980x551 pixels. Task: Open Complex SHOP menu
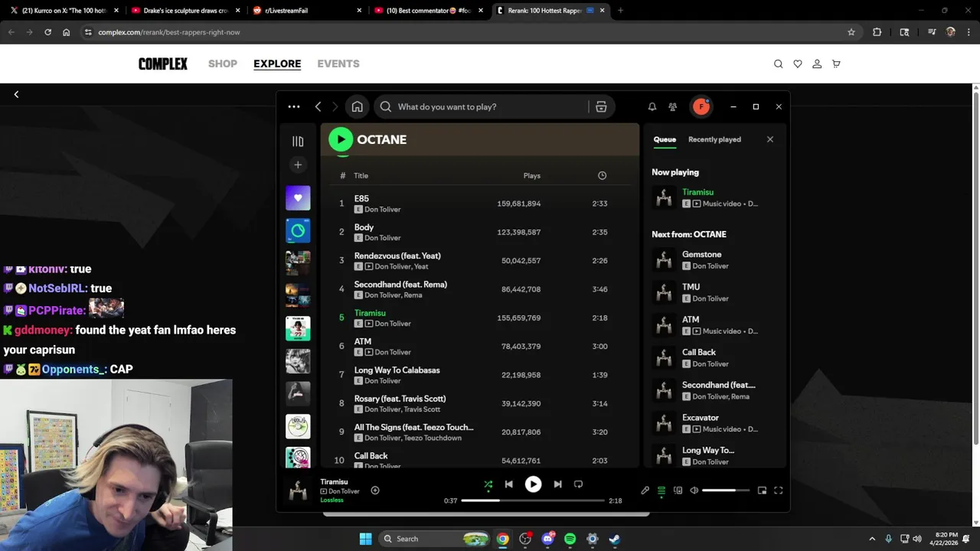coord(223,64)
